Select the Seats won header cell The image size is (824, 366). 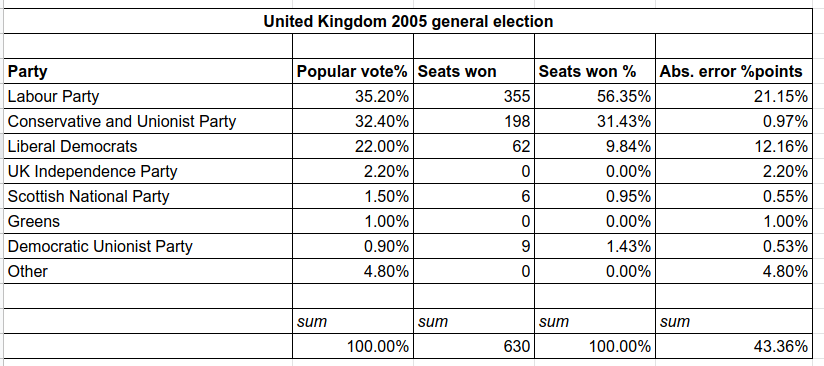[474, 72]
